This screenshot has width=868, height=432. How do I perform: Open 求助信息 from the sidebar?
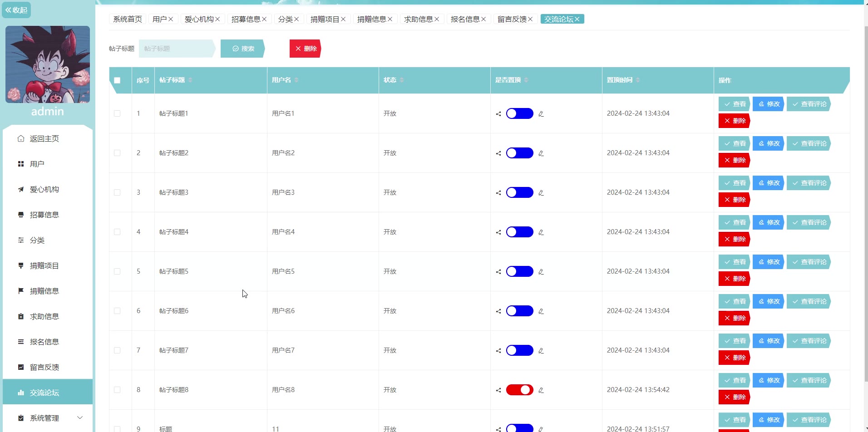(44, 316)
